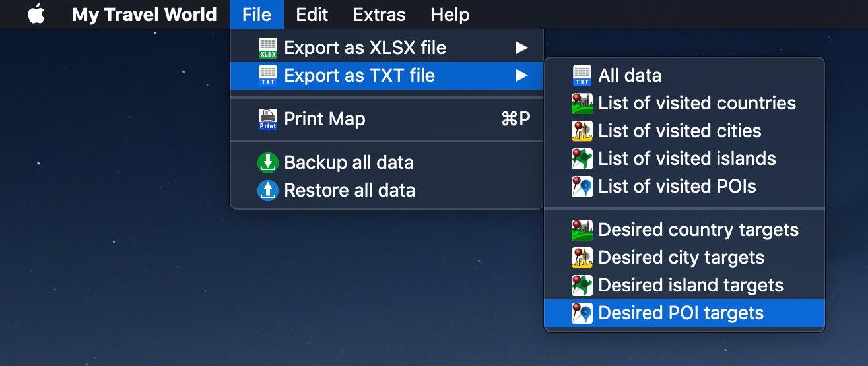Select Print Map

coord(386,119)
